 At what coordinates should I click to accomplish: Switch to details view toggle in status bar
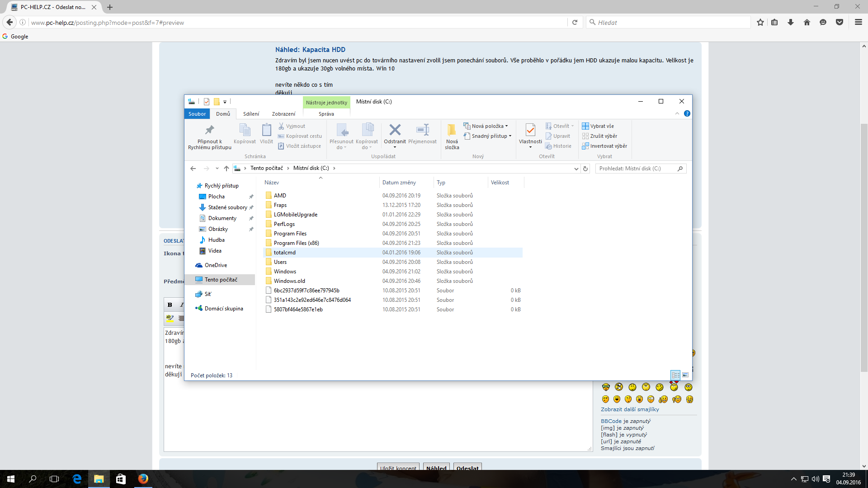[x=675, y=375]
